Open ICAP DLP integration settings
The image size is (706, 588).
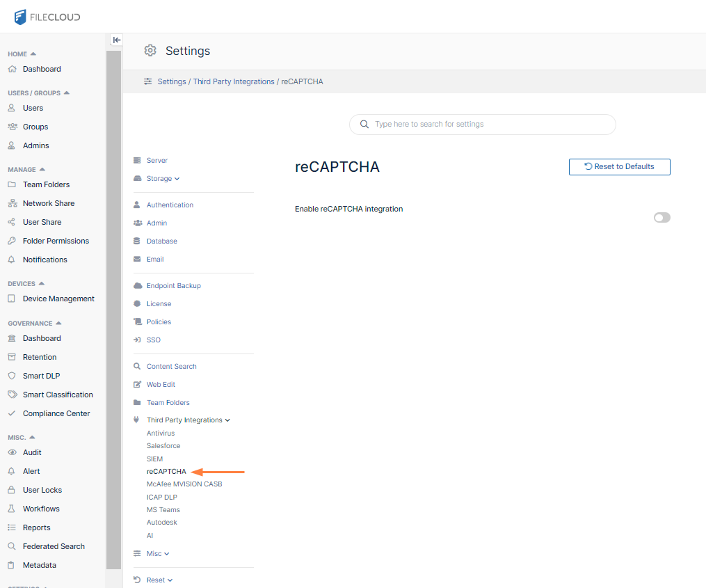[x=162, y=497]
